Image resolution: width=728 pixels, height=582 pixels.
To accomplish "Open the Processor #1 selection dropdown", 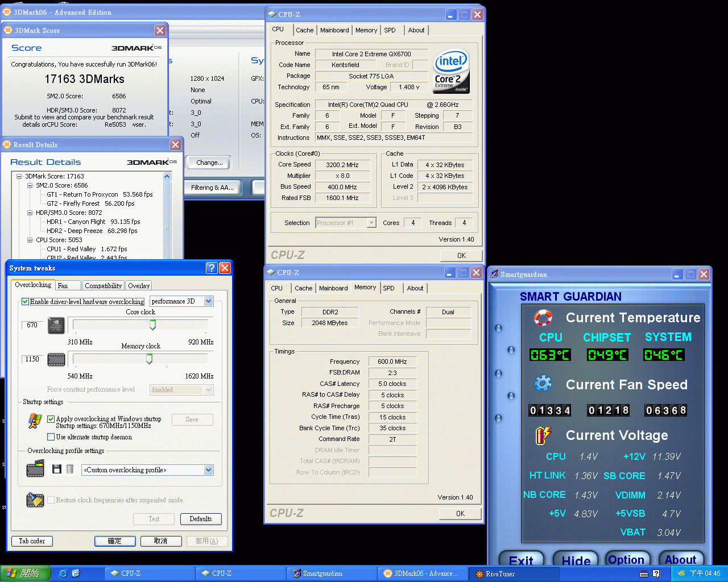I will coord(371,223).
